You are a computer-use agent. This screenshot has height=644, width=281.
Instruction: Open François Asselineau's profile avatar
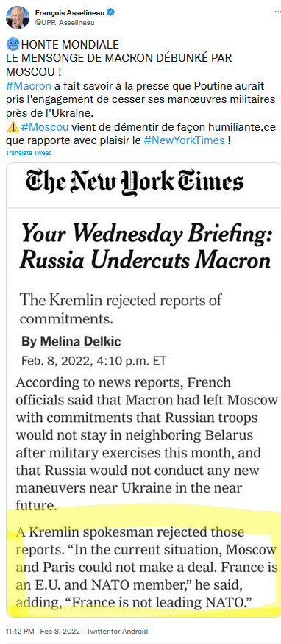click(x=18, y=18)
